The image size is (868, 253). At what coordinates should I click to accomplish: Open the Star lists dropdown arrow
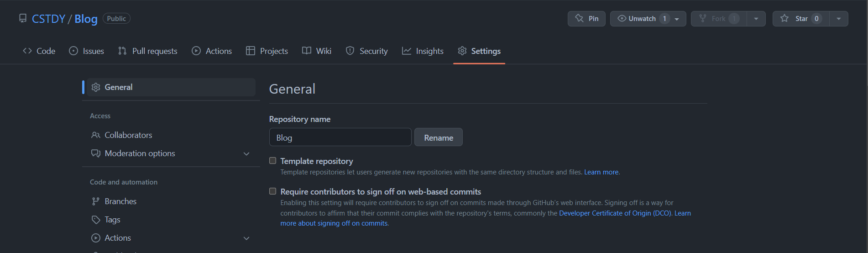pyautogui.click(x=839, y=19)
